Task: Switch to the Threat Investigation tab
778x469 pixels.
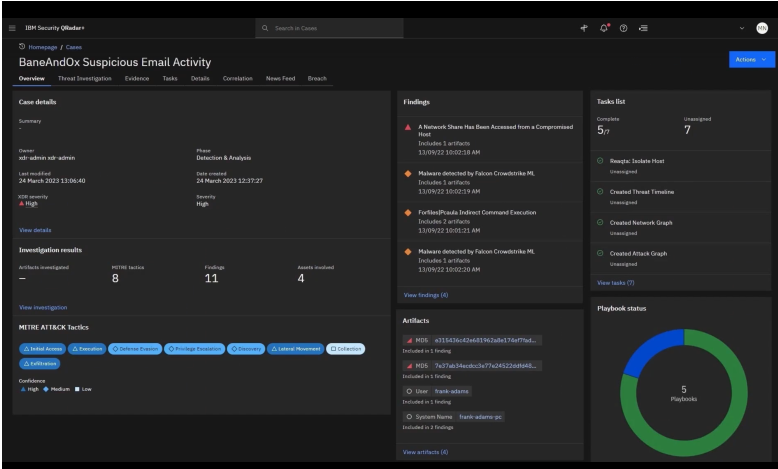Action: tap(85, 78)
